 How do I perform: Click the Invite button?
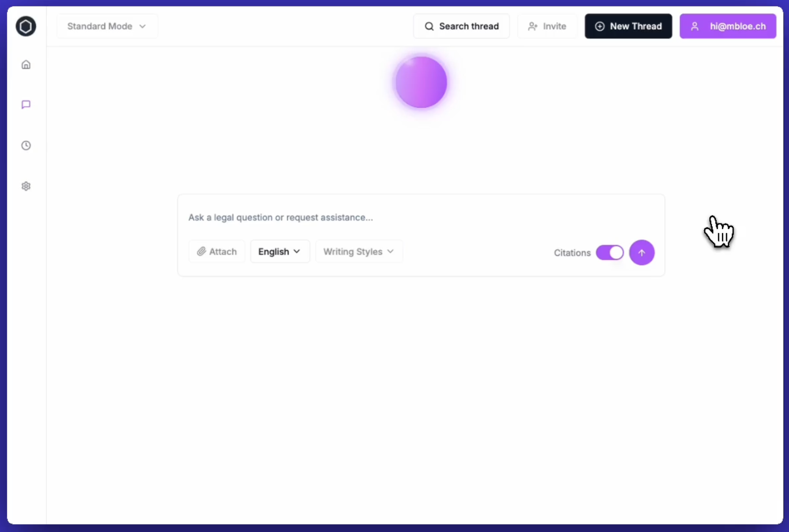[x=547, y=26]
